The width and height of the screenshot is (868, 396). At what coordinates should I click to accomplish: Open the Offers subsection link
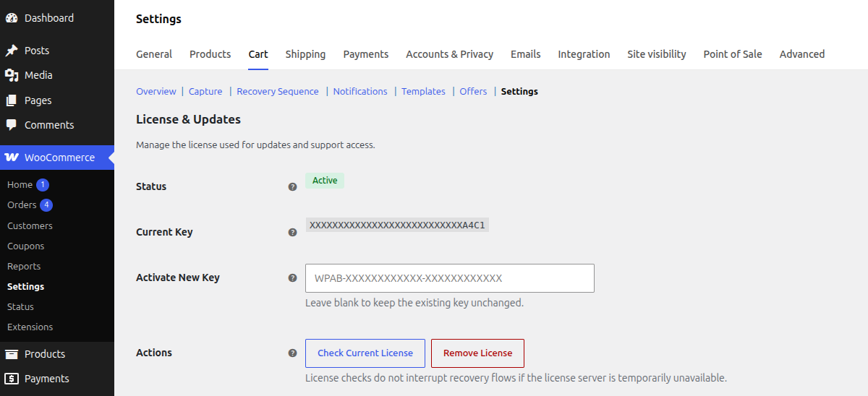point(473,92)
